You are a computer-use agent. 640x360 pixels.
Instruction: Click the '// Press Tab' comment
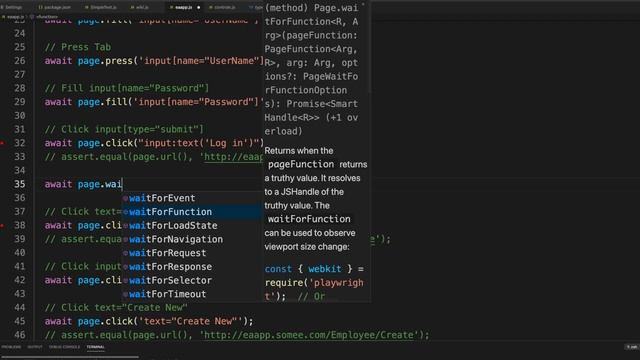(x=78, y=47)
